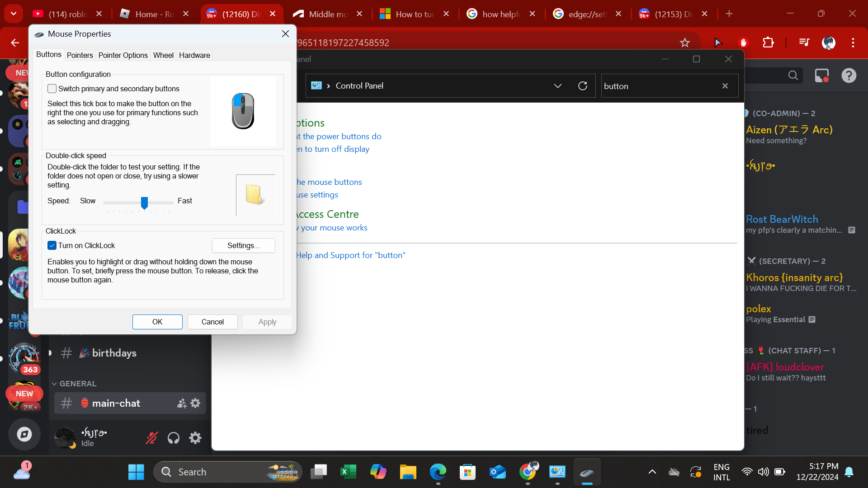Open the Wheel tab
Screen dimensions: 868x488
pyautogui.click(x=163, y=55)
